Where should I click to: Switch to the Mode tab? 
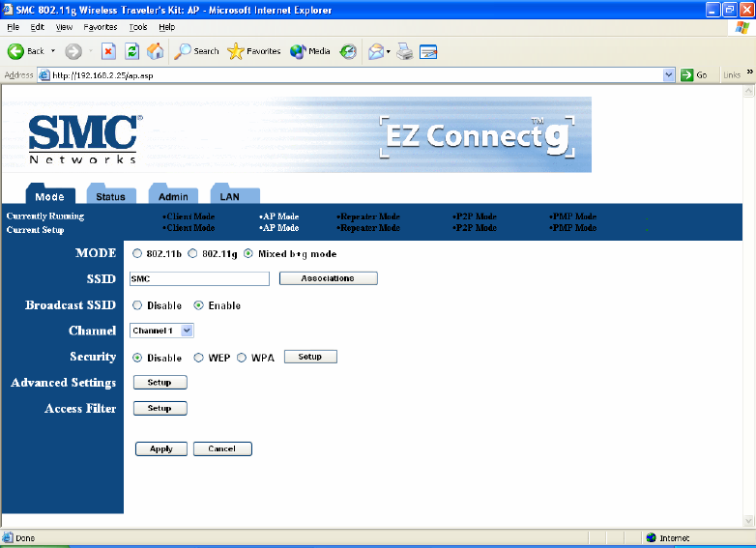[50, 194]
